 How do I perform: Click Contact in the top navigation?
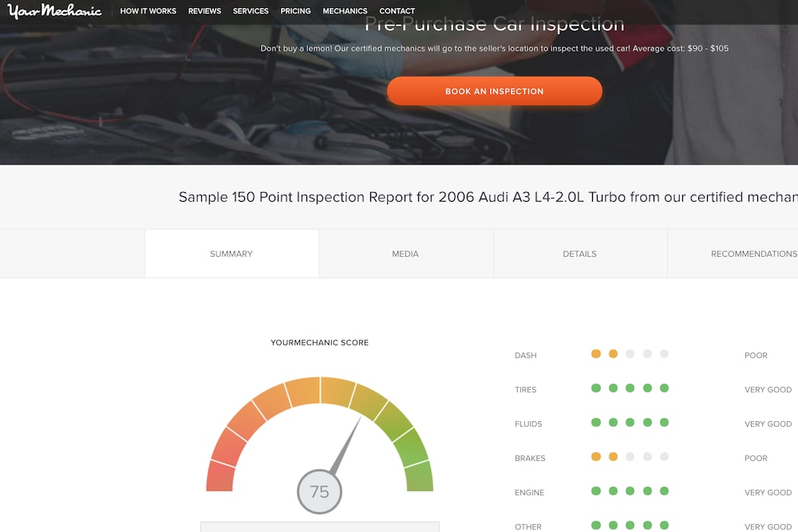pyautogui.click(x=397, y=10)
